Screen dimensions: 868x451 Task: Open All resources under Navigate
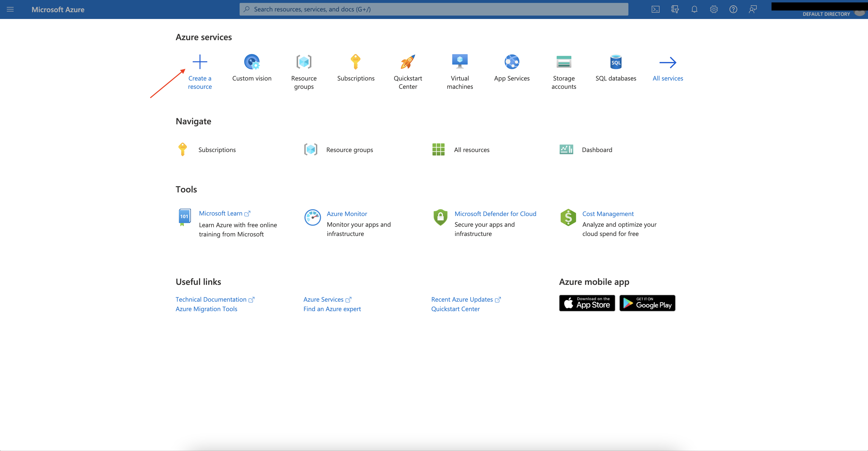click(471, 150)
